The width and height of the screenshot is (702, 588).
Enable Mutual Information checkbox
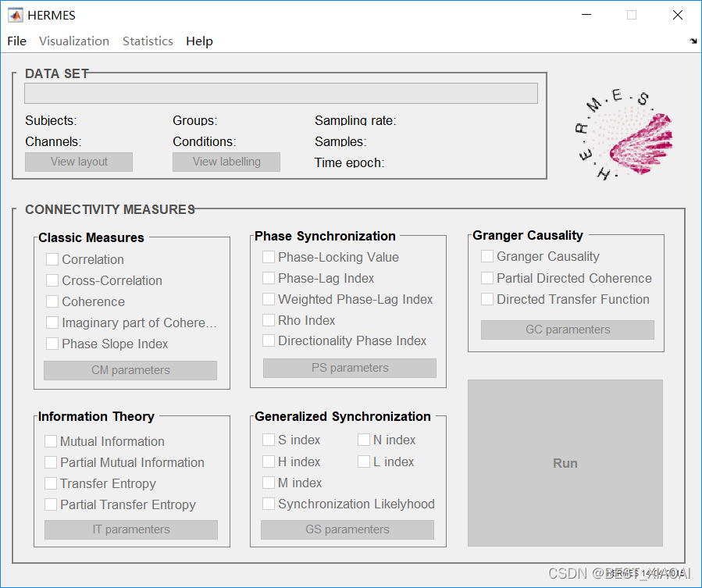click(x=51, y=441)
